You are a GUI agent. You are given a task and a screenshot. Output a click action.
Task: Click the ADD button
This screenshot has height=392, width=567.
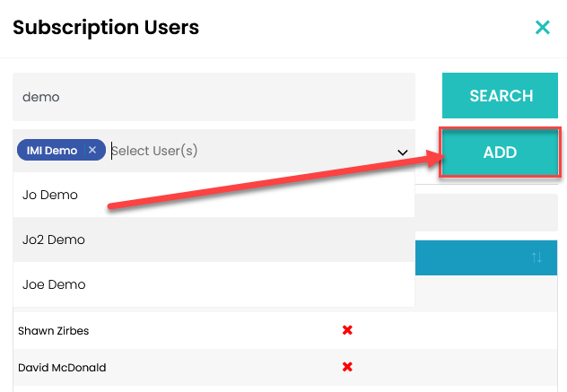(500, 152)
